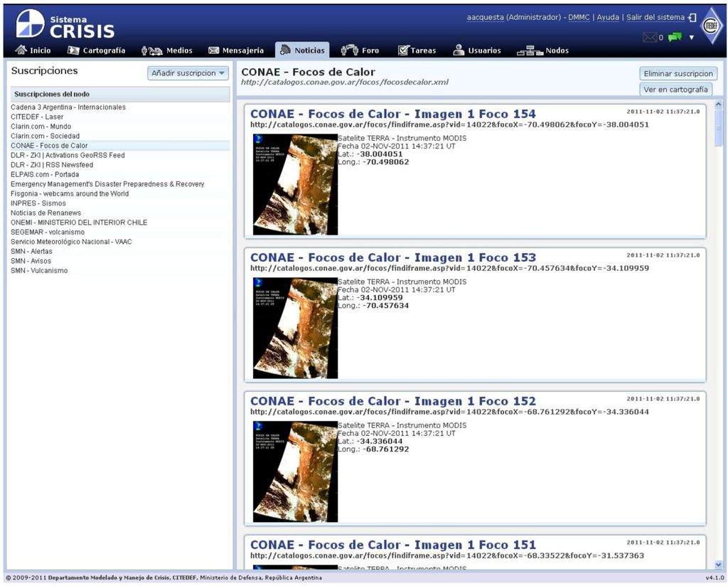Open the Usuarios tab
Image resolution: width=728 pixels, height=586 pixels.
(x=477, y=50)
